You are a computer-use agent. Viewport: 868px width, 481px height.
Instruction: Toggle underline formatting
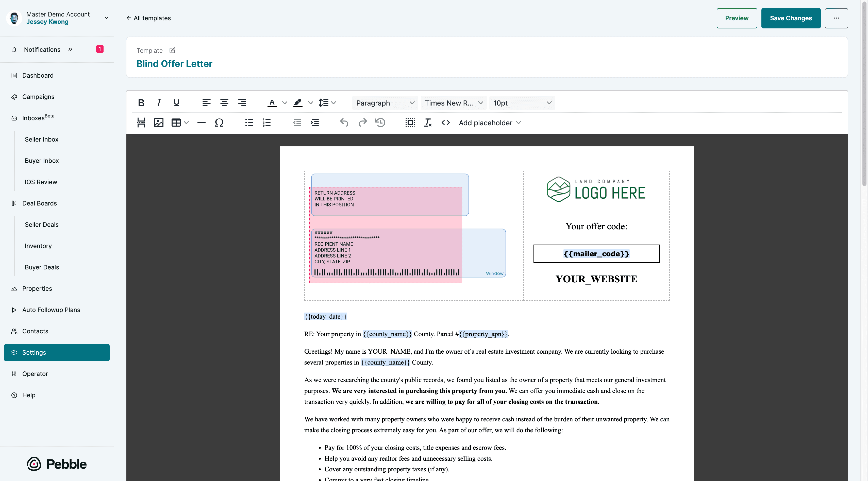tap(176, 103)
